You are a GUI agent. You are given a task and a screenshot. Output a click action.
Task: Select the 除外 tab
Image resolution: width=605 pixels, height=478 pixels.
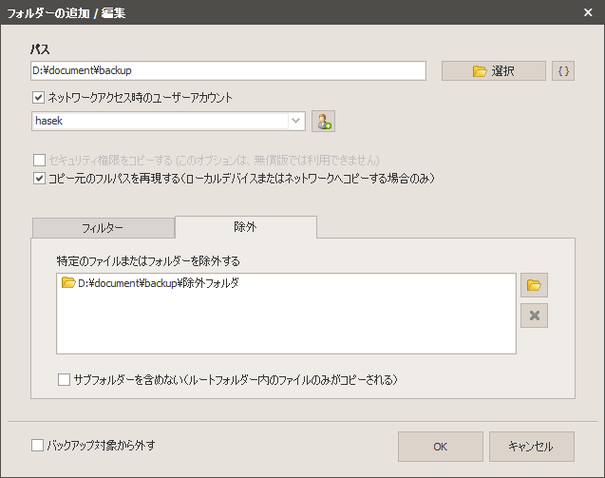click(x=245, y=227)
